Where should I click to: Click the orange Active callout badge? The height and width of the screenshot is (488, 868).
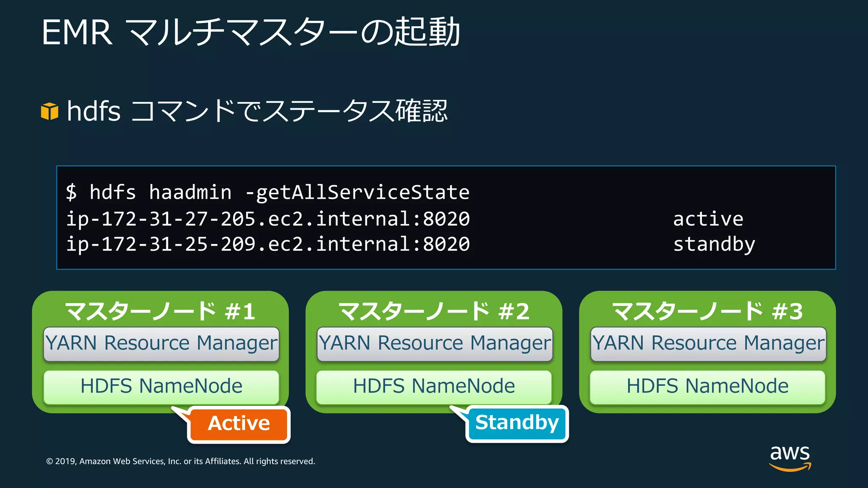(x=239, y=424)
